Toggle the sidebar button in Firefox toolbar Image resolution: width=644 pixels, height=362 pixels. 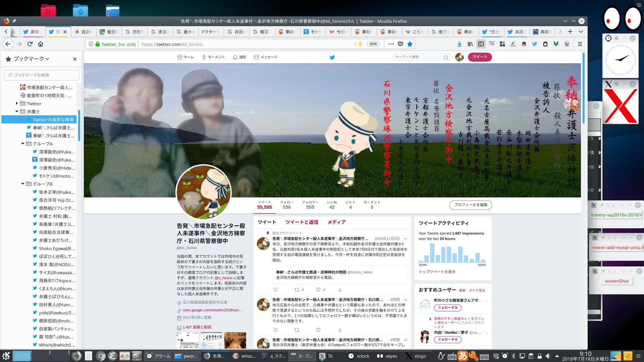tap(481, 44)
